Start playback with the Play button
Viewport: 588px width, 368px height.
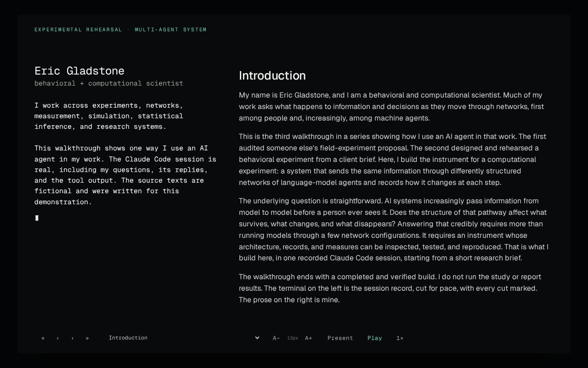(x=375, y=338)
